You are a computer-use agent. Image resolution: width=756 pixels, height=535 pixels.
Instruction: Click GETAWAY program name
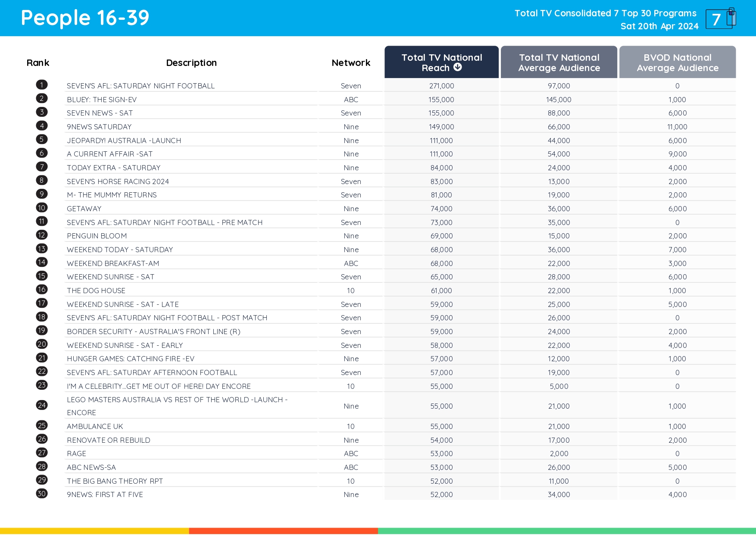pyautogui.click(x=84, y=209)
